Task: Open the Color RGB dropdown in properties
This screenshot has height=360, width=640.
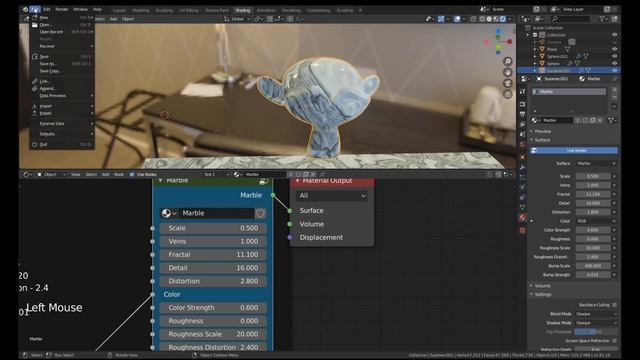Action: coord(593,221)
